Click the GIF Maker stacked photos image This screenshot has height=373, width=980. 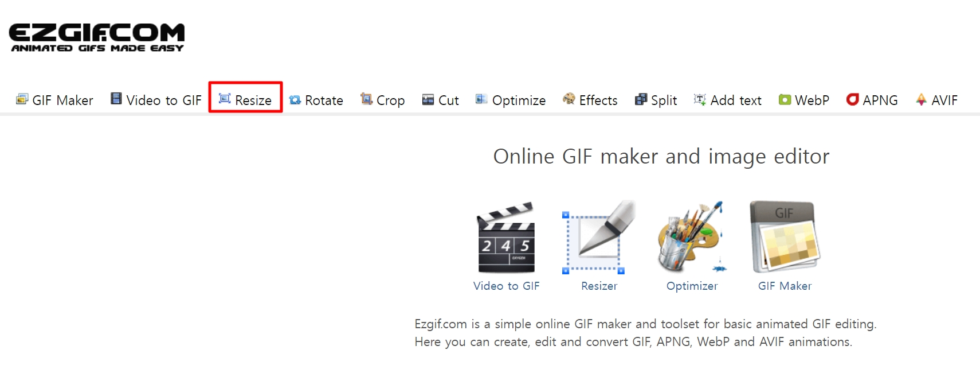pos(785,237)
